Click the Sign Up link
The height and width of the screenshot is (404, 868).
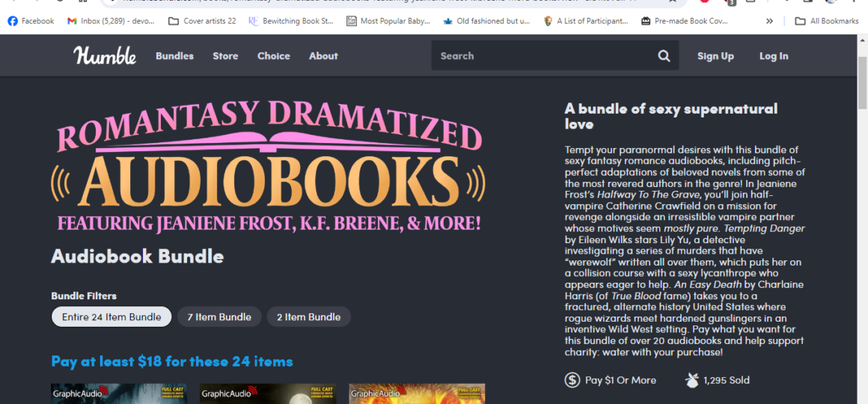[715, 56]
